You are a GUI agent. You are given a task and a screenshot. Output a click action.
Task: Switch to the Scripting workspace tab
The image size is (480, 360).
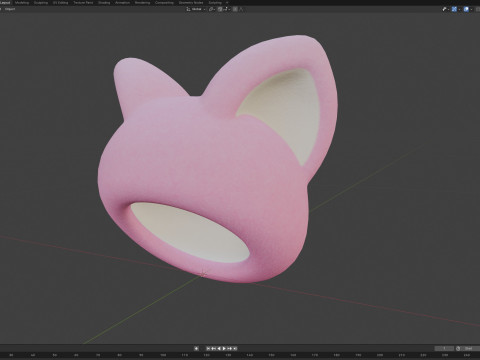tap(215, 2)
